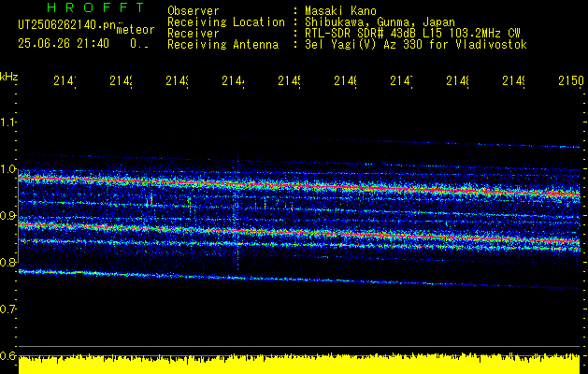Click the 0.9 kHz axis tick label
This screenshot has width=588, height=374.
[x=7, y=216]
